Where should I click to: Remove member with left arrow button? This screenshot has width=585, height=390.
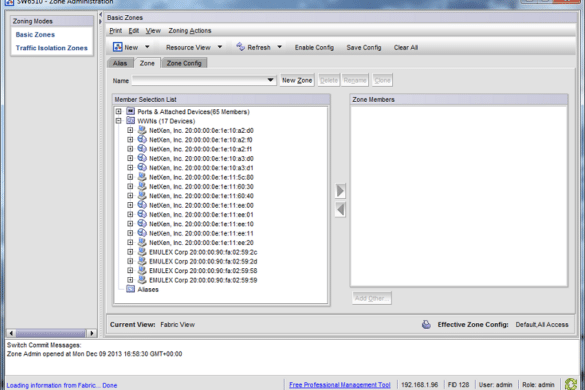coord(340,209)
